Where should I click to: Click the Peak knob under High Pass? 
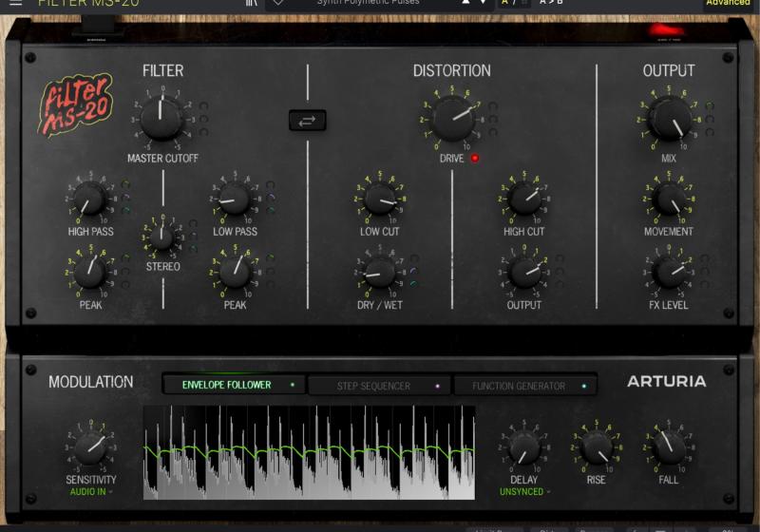(89, 272)
